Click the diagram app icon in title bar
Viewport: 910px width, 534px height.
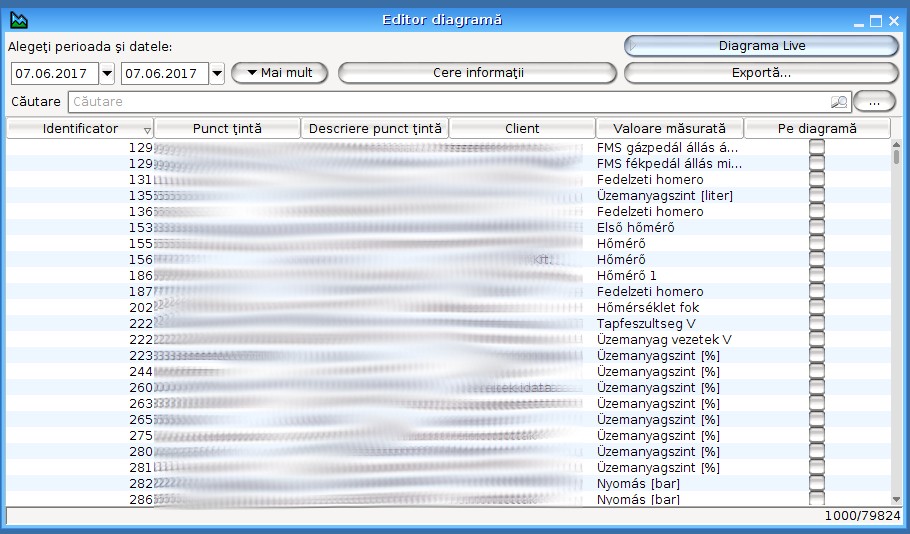tap(18, 20)
